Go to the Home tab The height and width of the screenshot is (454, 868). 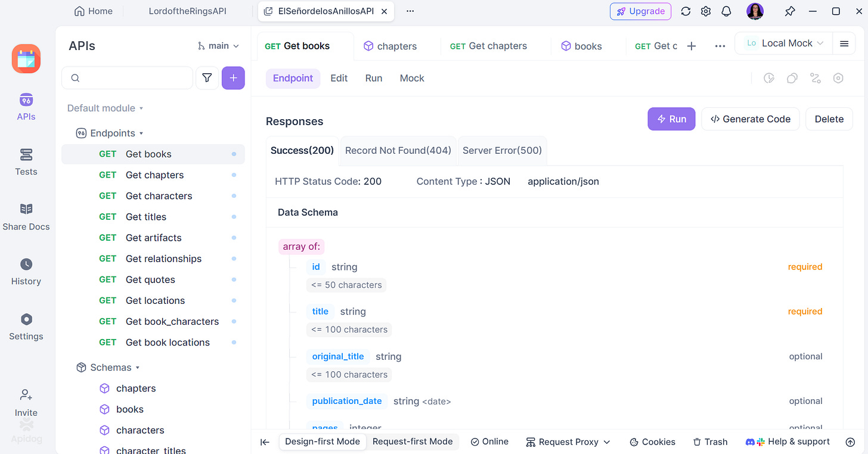tap(93, 11)
